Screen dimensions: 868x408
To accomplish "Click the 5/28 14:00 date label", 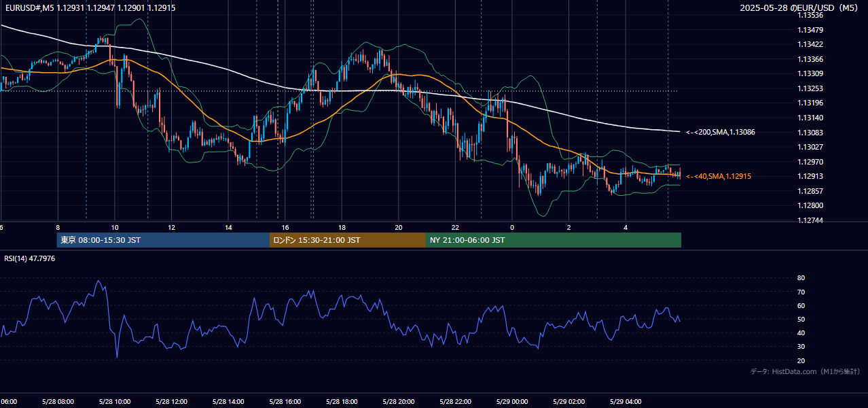I will (228, 402).
